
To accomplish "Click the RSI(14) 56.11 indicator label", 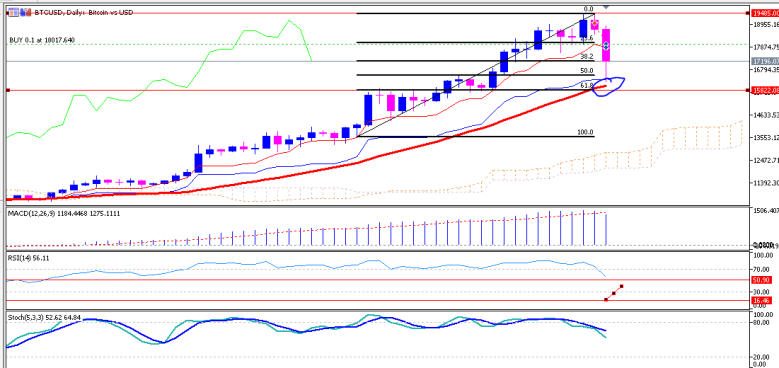I will coord(28,258).
